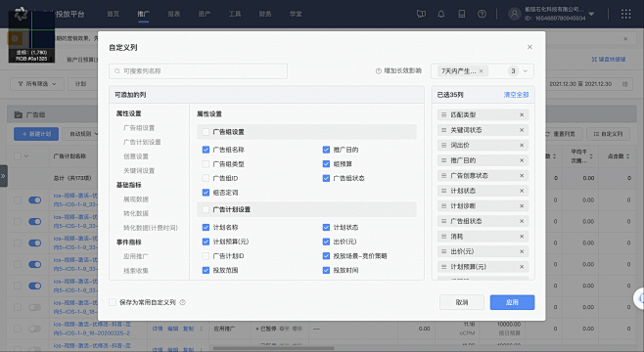Open 工具 in the top navigation

(235, 14)
